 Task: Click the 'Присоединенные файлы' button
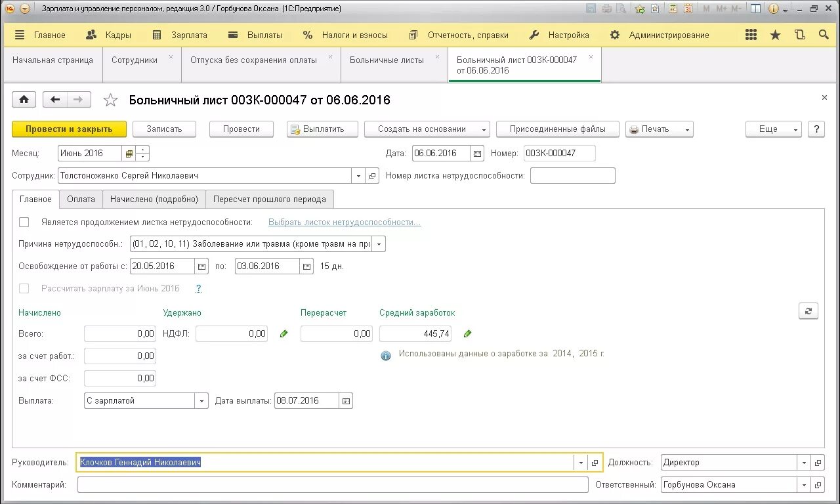[x=558, y=129]
